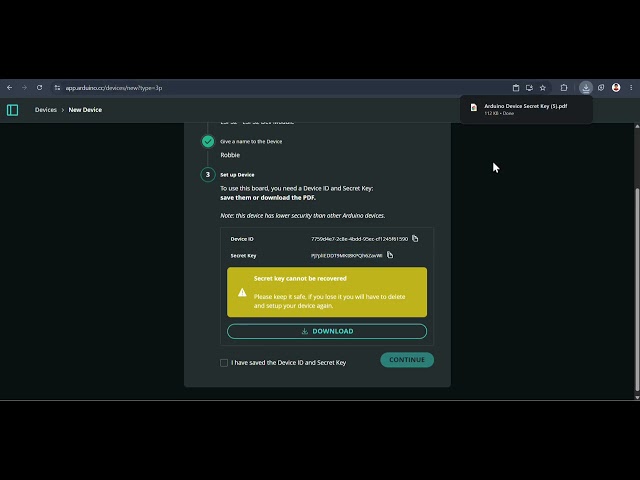Toggle the Arduino Cloud sidebar panel
Image resolution: width=640 pixels, height=480 pixels.
(12, 110)
